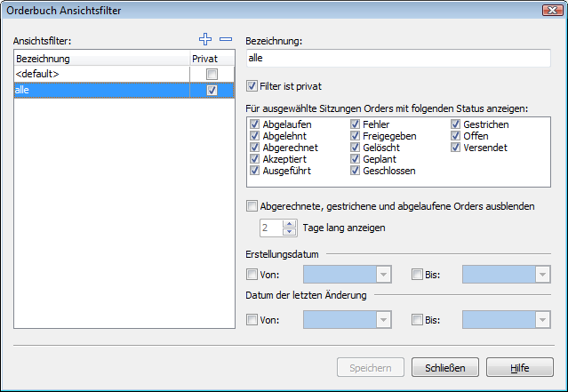Open Erstellungsdatum Bis date dropdown
This screenshot has height=392, width=568.
click(x=542, y=275)
